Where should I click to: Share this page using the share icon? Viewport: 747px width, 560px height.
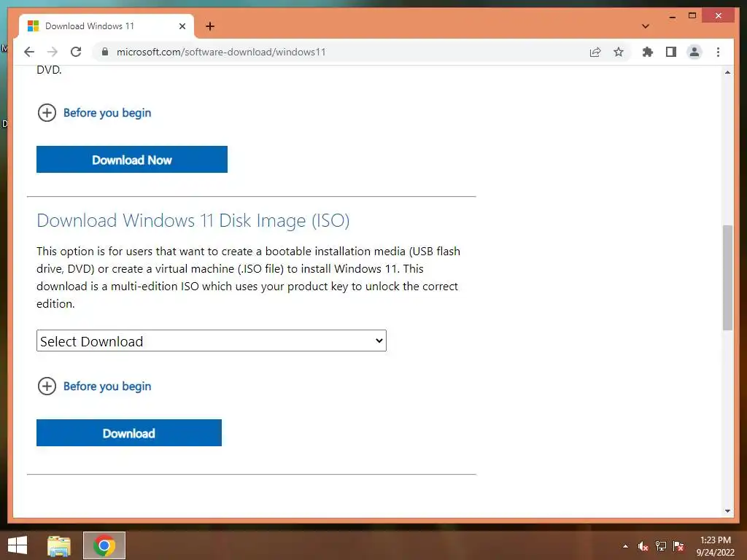click(x=595, y=52)
